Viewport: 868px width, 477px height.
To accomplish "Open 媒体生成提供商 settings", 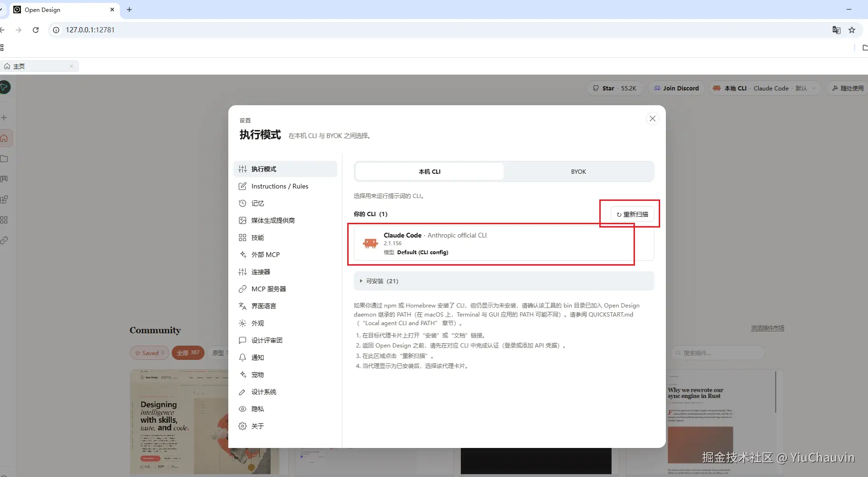I will pos(285,220).
